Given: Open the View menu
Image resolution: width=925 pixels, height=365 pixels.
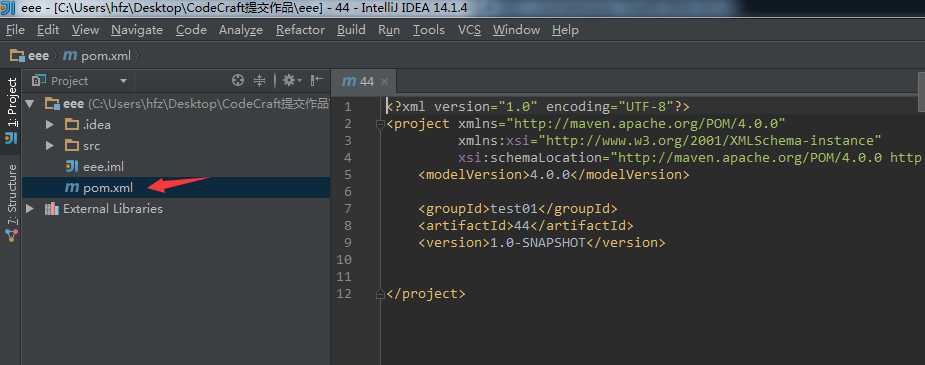Looking at the screenshot, I should pos(86,29).
